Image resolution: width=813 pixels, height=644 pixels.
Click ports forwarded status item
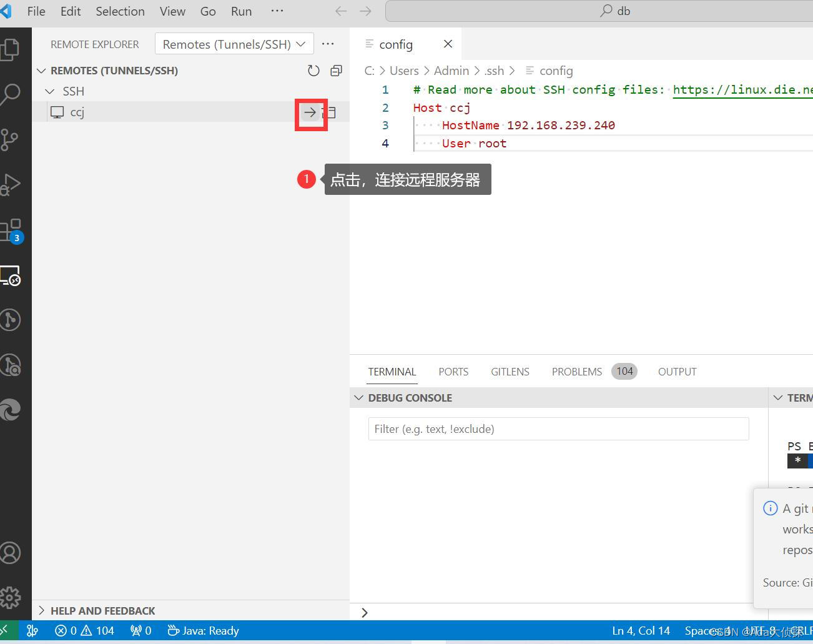pos(141,631)
